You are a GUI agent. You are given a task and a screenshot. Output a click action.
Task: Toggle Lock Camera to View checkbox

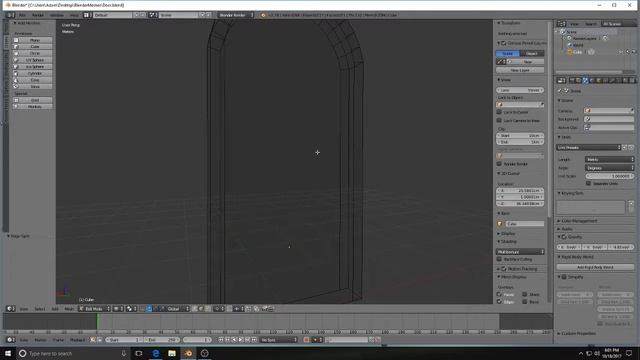[x=499, y=120]
